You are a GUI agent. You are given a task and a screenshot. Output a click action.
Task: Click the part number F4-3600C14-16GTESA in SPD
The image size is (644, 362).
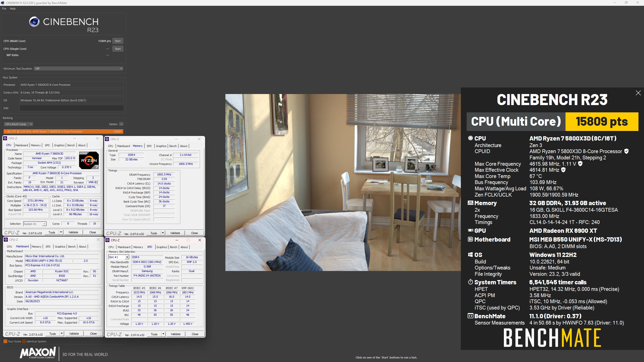[147, 276]
